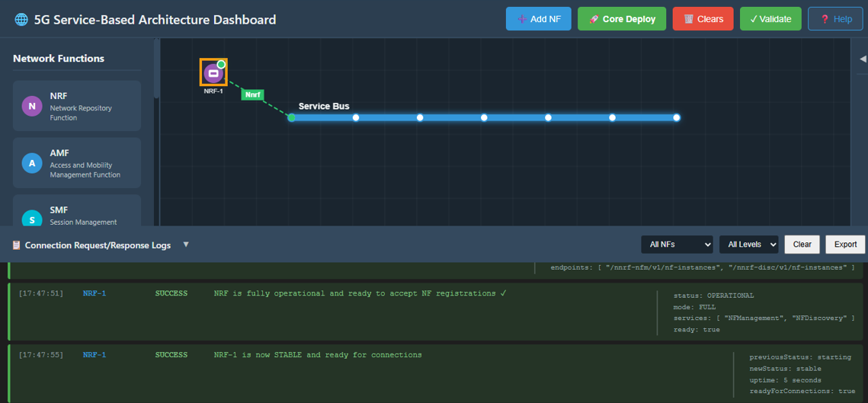
Task: Select the teal SMF icon in sidebar
Action: [32, 219]
